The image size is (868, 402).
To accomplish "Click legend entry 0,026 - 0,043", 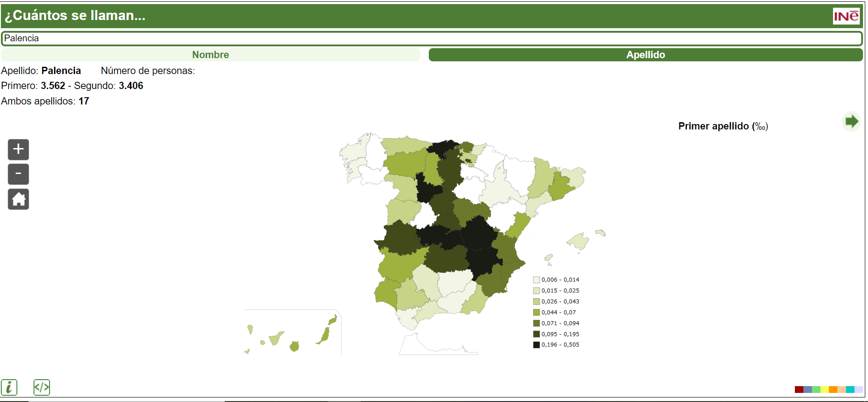I will (556, 302).
